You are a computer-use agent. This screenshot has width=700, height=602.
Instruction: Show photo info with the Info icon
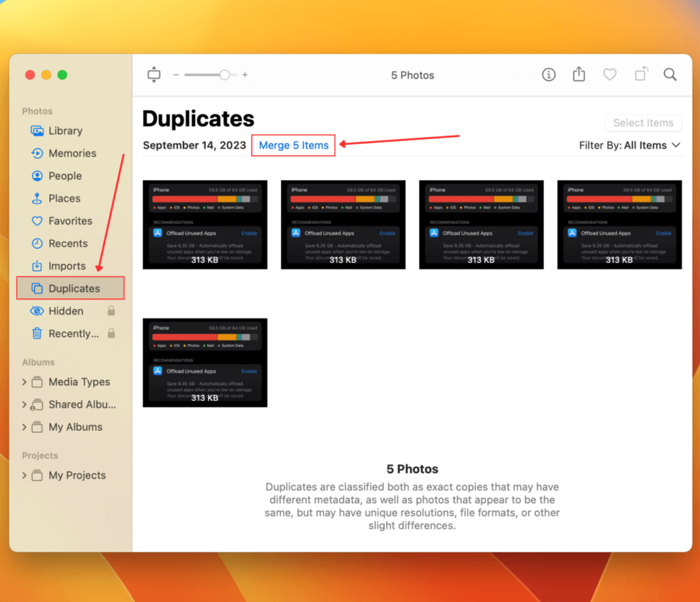pyautogui.click(x=548, y=75)
